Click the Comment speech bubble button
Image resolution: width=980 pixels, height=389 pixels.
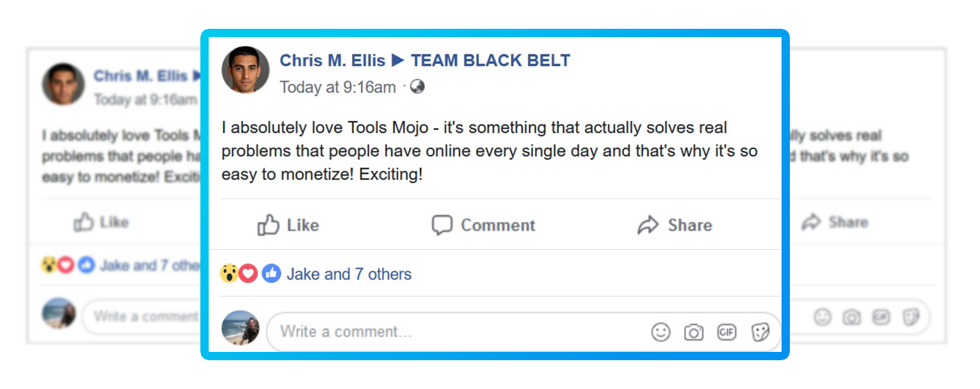483,225
